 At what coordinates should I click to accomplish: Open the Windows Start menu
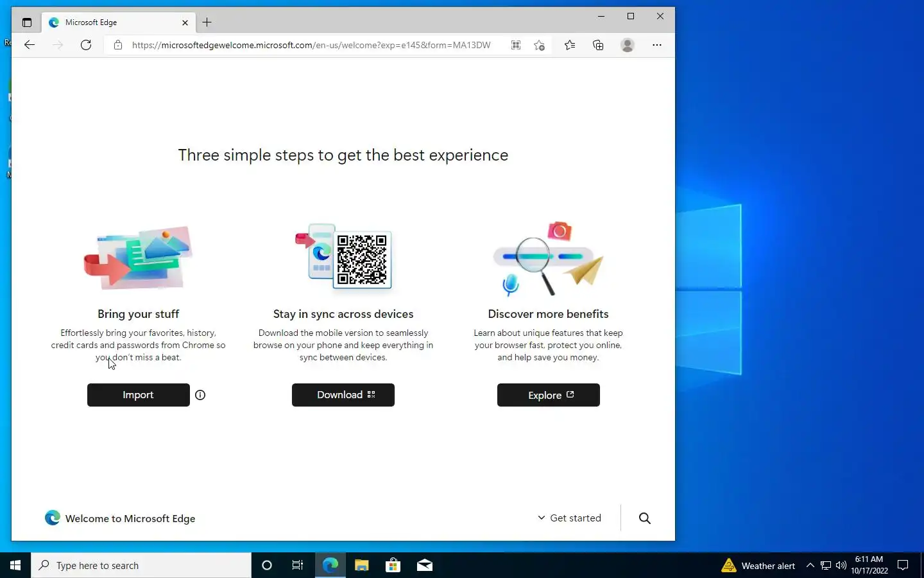click(x=15, y=565)
